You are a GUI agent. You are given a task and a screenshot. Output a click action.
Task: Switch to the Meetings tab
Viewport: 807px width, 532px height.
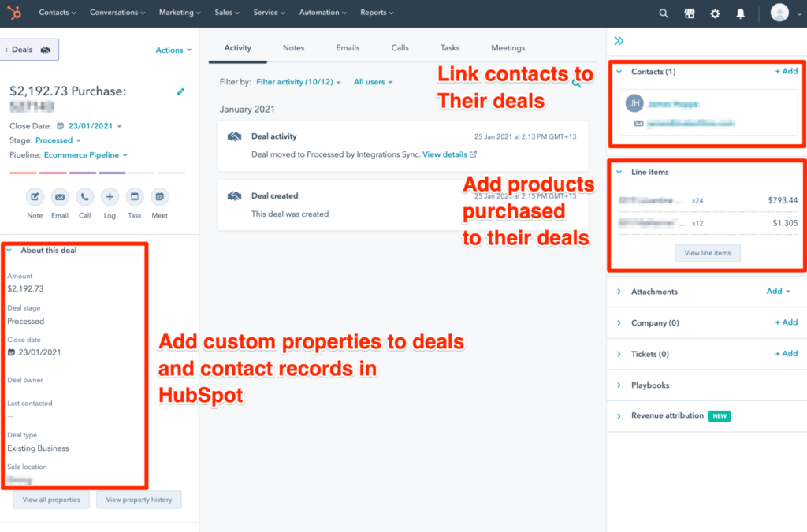(x=508, y=48)
